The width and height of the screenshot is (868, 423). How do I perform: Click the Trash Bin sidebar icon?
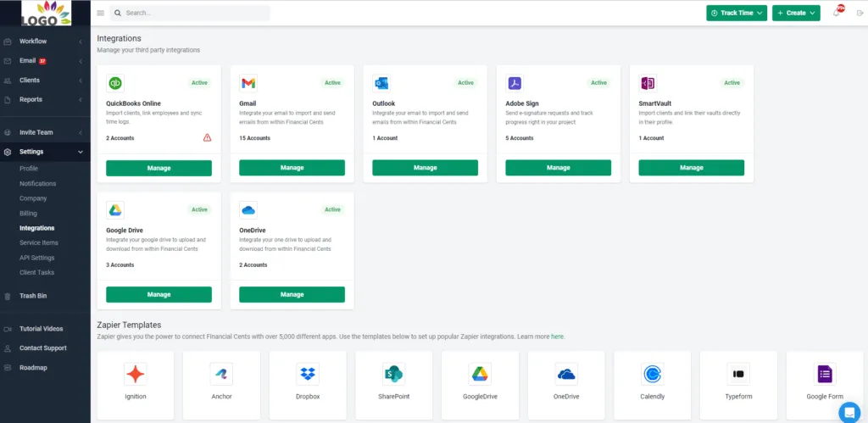7,296
